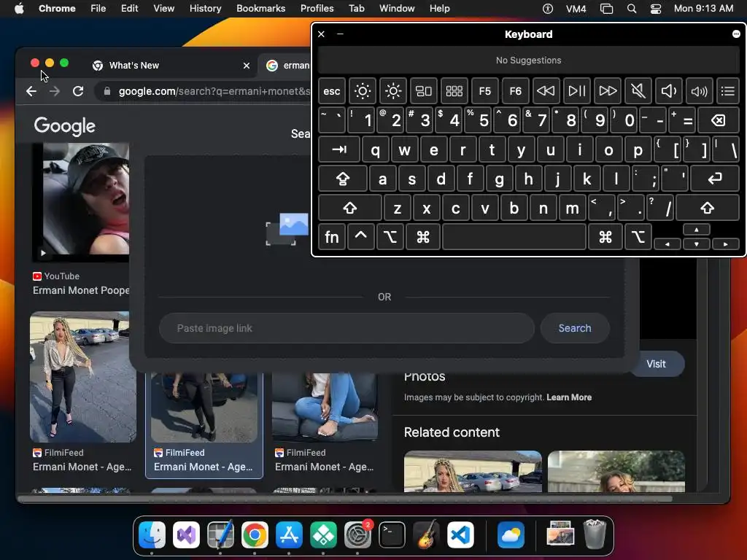Click the up arrow key

pos(697,230)
